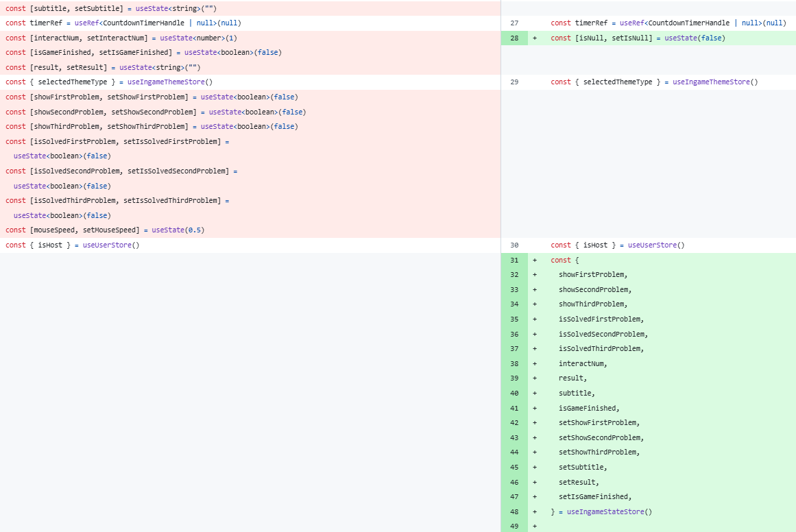The height and width of the screenshot is (532, 796).
Task: Click added line setShowSecondProblem, on line 43
Action: [601, 438]
